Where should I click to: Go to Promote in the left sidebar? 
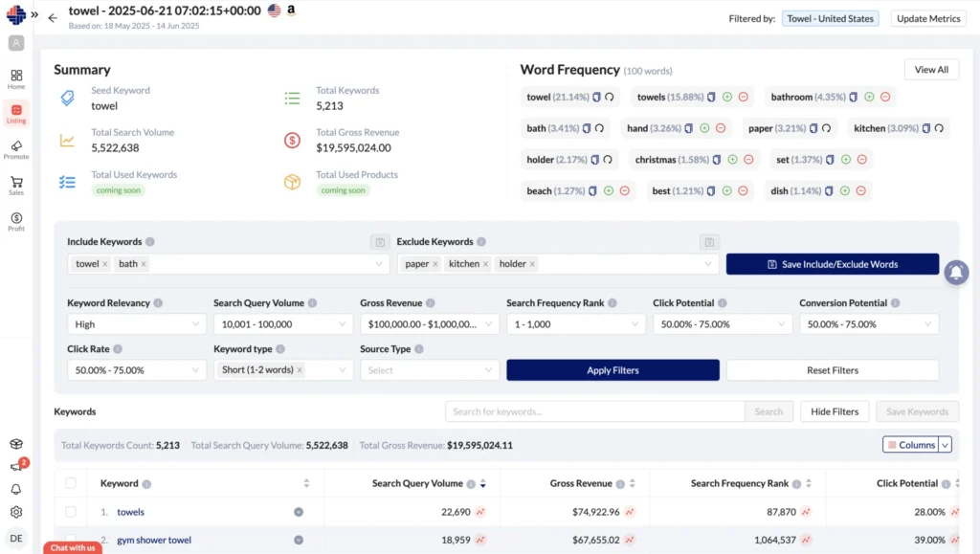(16, 149)
